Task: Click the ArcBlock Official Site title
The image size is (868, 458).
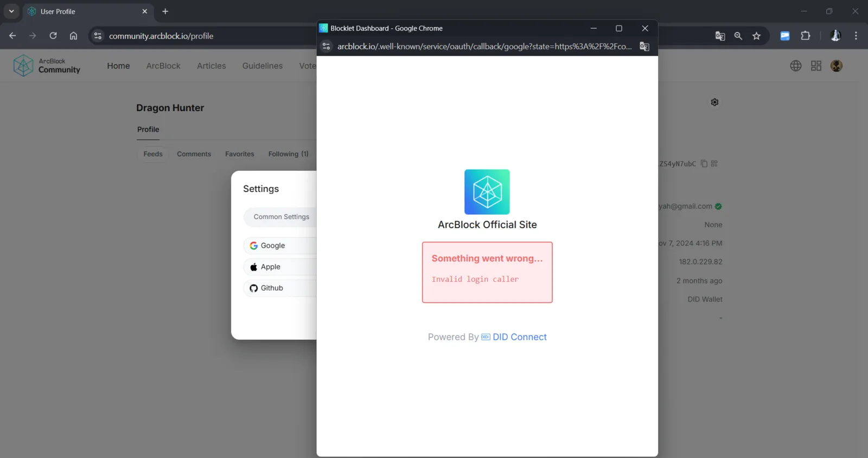Action: pos(487,225)
